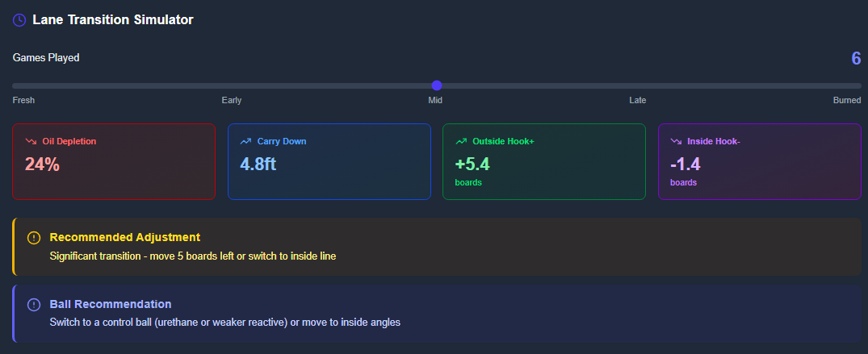Click the Oil Depletion downward trend icon
Viewport: 868px width, 354px height.
[31, 141]
